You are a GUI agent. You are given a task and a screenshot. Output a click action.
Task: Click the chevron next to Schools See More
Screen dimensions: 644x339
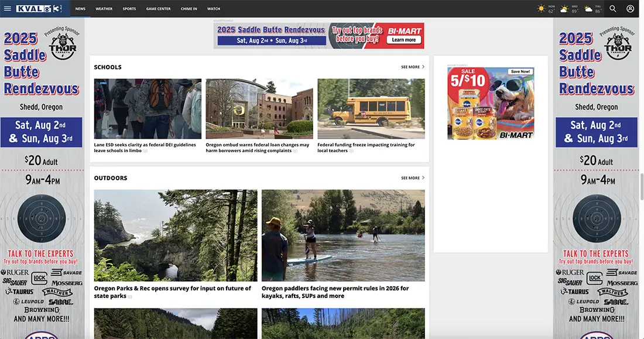[x=423, y=67]
